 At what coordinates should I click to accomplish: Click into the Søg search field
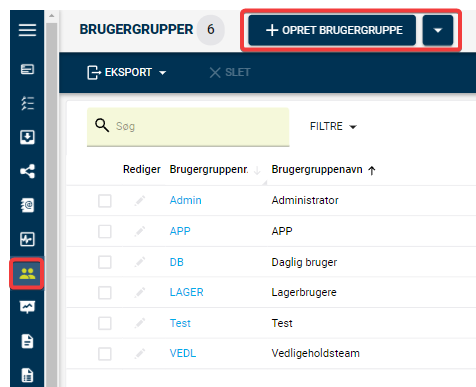click(188, 127)
